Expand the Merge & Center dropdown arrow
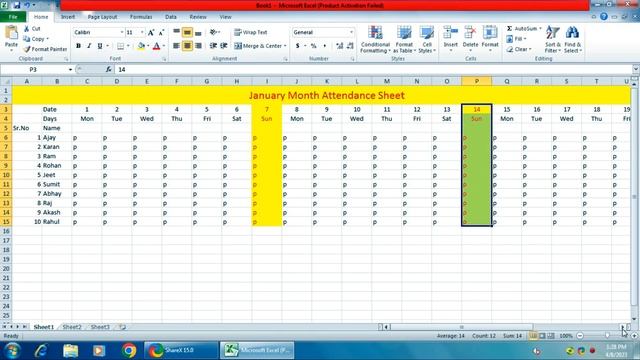This screenshot has width=640, height=360. [x=285, y=46]
